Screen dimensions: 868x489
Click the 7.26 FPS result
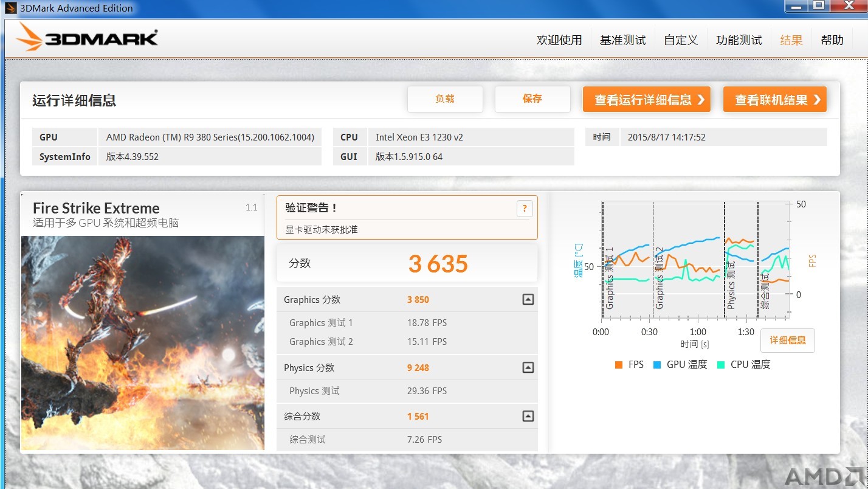click(x=424, y=439)
